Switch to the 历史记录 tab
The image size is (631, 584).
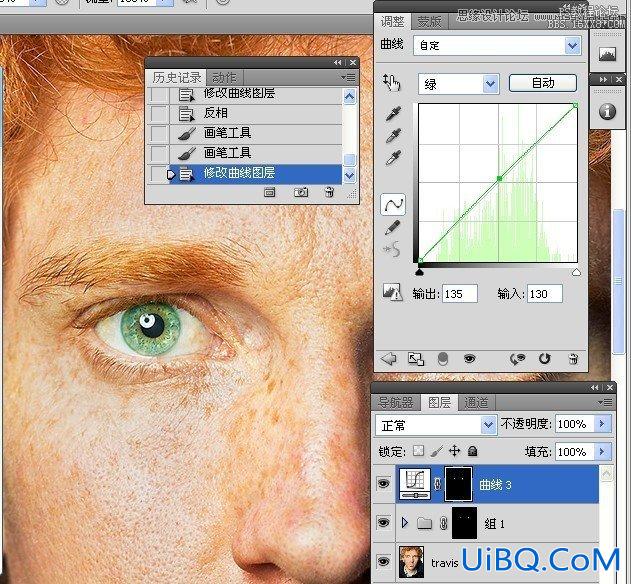pyautogui.click(x=176, y=77)
